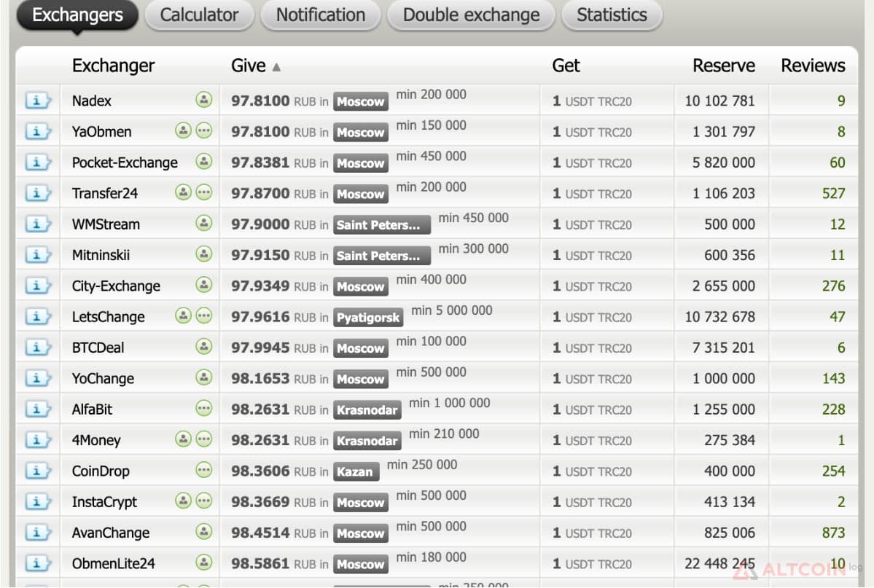
Task: Switch to the Calculator tab
Action: click(x=199, y=15)
